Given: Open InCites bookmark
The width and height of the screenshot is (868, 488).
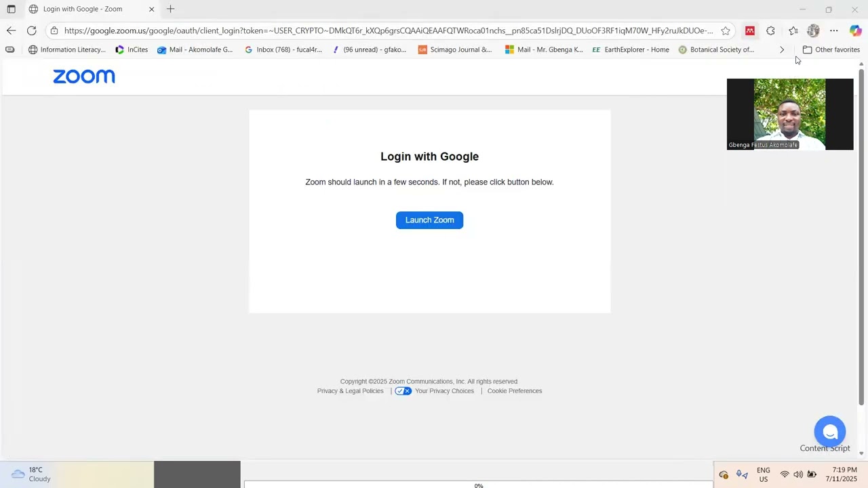Looking at the screenshot, I should point(132,49).
